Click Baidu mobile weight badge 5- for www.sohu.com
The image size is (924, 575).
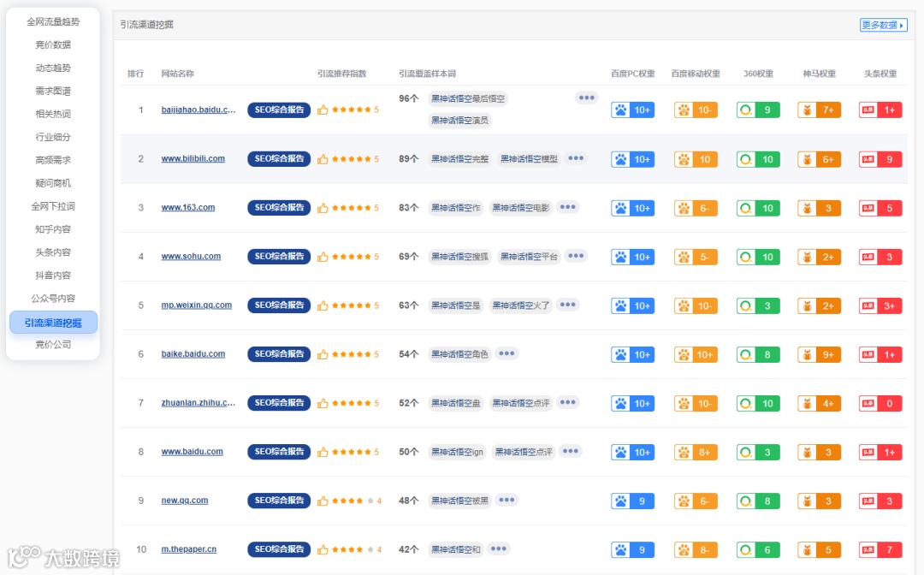click(x=696, y=257)
